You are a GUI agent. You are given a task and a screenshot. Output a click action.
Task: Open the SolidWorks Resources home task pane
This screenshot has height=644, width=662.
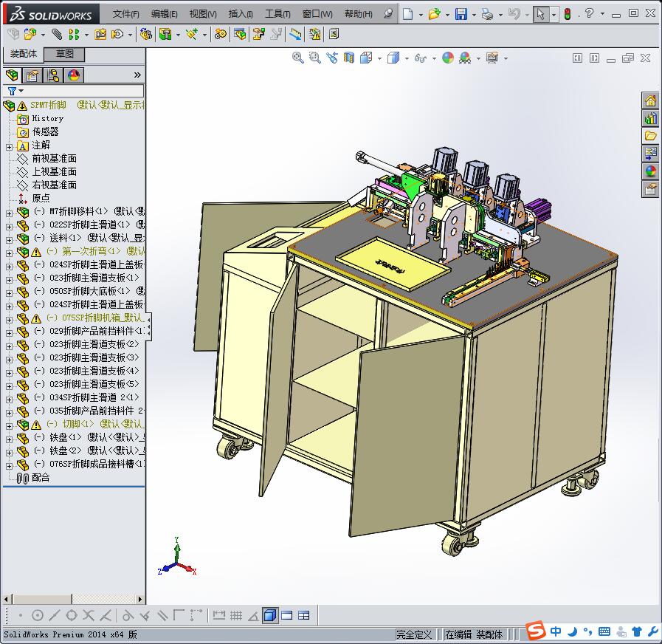click(x=650, y=100)
